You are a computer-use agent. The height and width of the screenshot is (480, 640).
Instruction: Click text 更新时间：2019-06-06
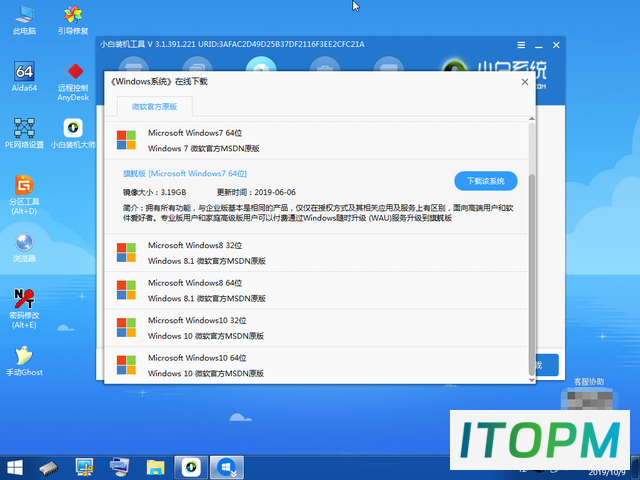coord(256,192)
